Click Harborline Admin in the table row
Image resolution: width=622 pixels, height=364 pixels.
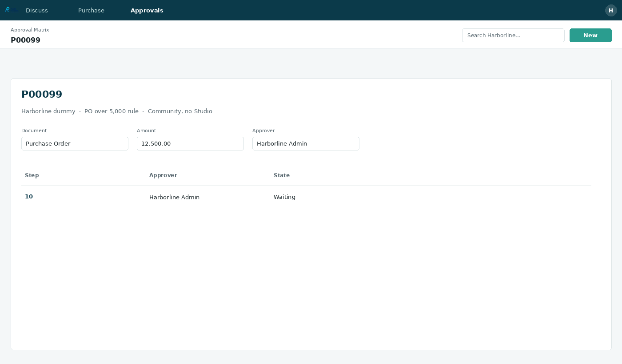click(x=174, y=197)
